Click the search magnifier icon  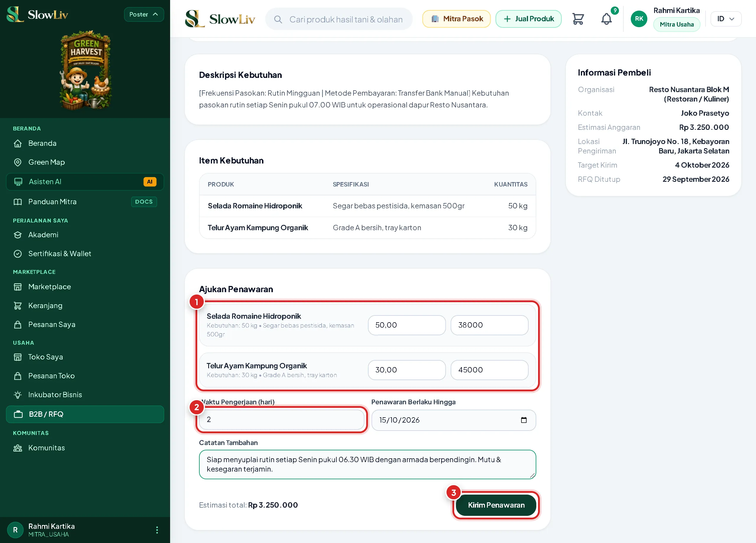pos(278,19)
